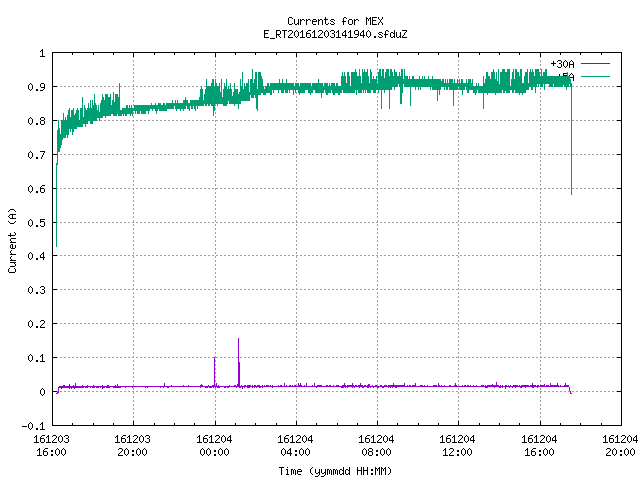Click the y-axis tick label '0.3'
Screen dimensions: 640x480
point(36,290)
